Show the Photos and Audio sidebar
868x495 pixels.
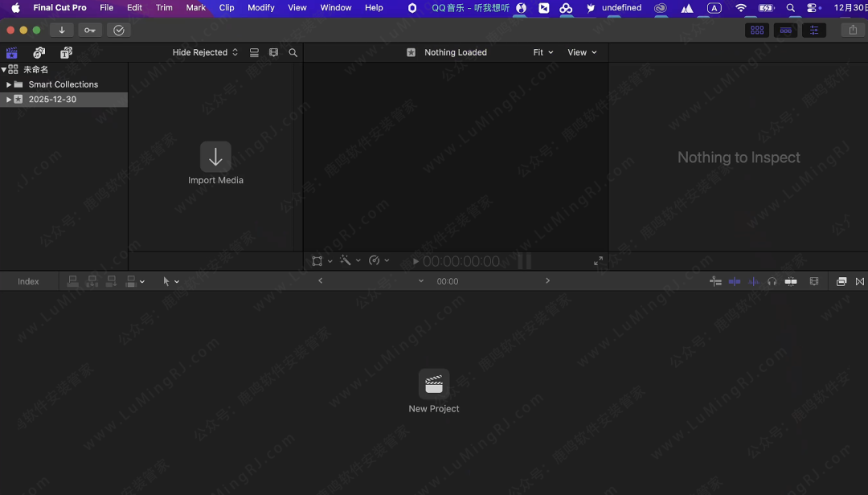point(39,53)
